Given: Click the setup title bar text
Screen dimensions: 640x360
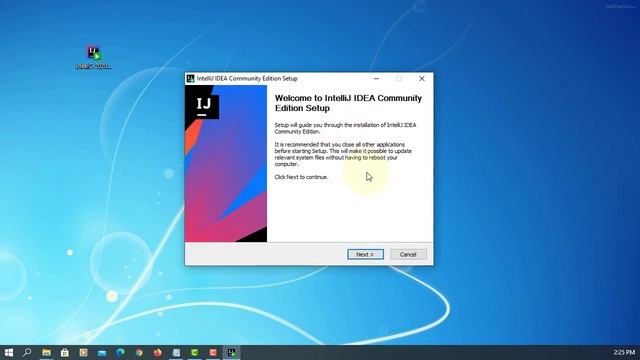Looking at the screenshot, I should coord(247,78).
